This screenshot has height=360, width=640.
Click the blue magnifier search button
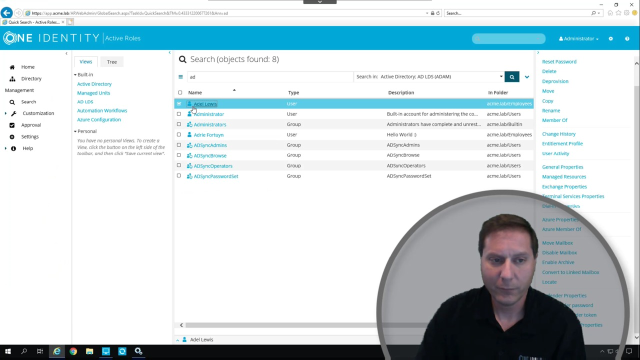pyautogui.click(x=512, y=77)
